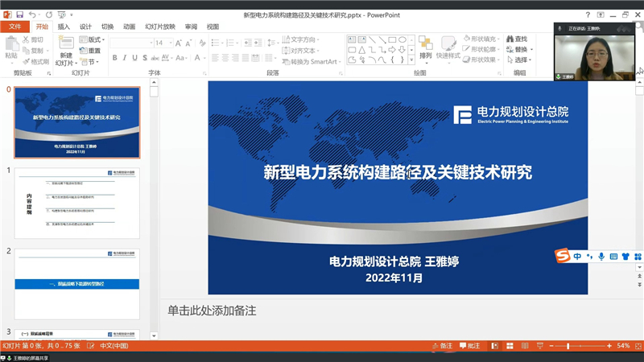Open the Layout (版式) dropdown

point(92,39)
